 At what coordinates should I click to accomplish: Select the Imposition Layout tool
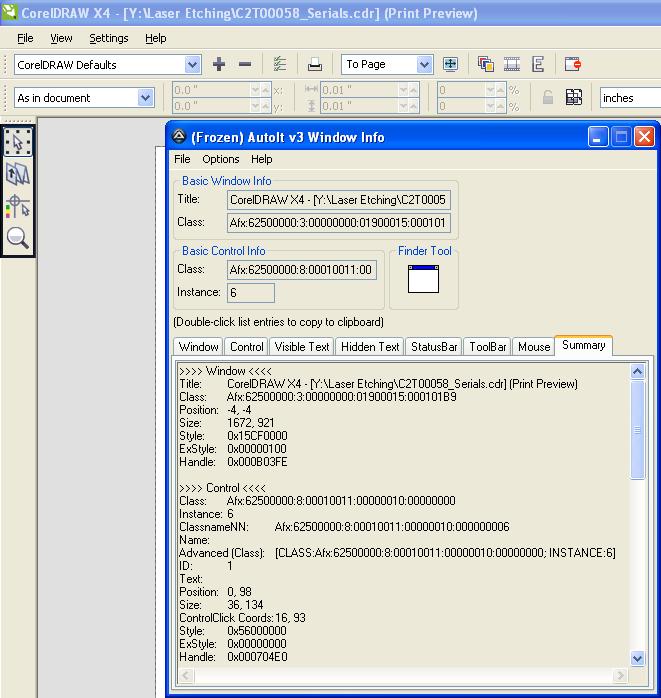18,174
